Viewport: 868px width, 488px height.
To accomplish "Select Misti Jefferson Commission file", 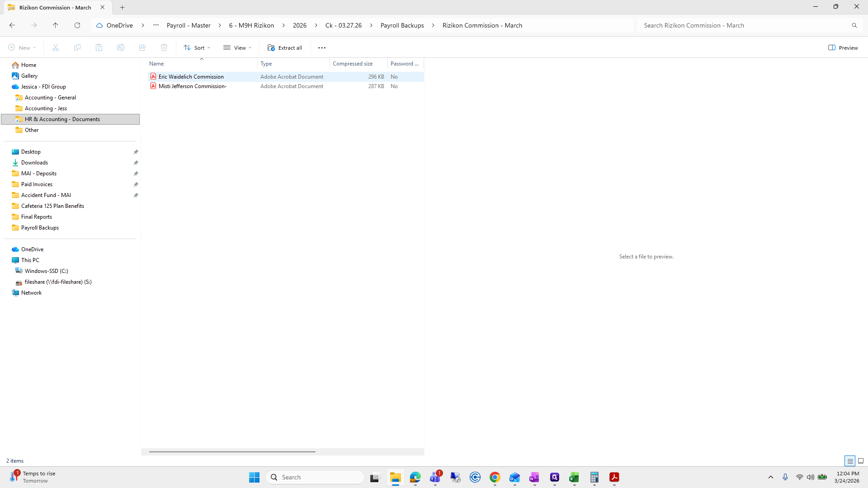I will coord(193,86).
